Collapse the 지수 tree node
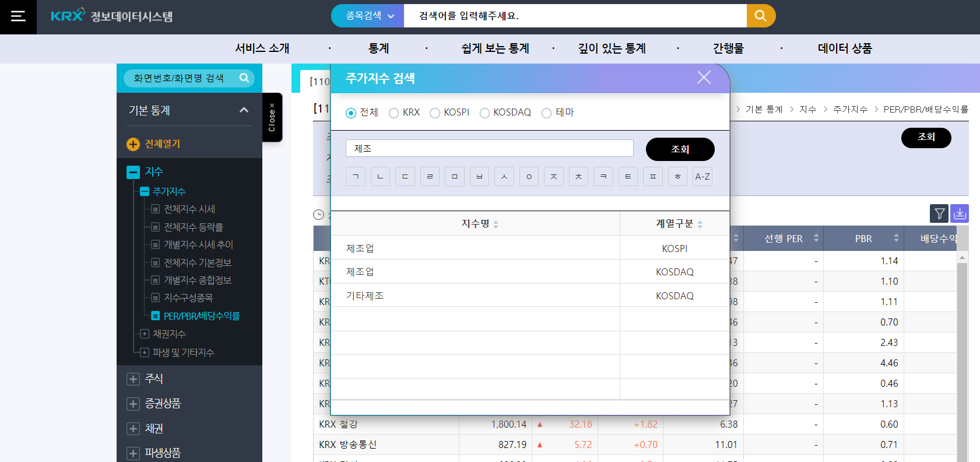980x462 pixels. (133, 172)
